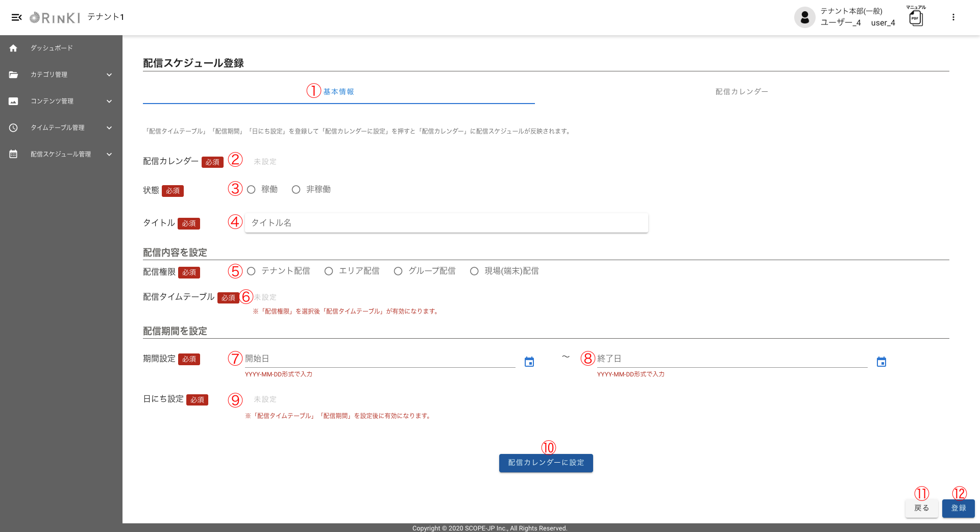Select the 稼働 status radio button
Viewport: 980px width, 532px height.
[x=251, y=190]
